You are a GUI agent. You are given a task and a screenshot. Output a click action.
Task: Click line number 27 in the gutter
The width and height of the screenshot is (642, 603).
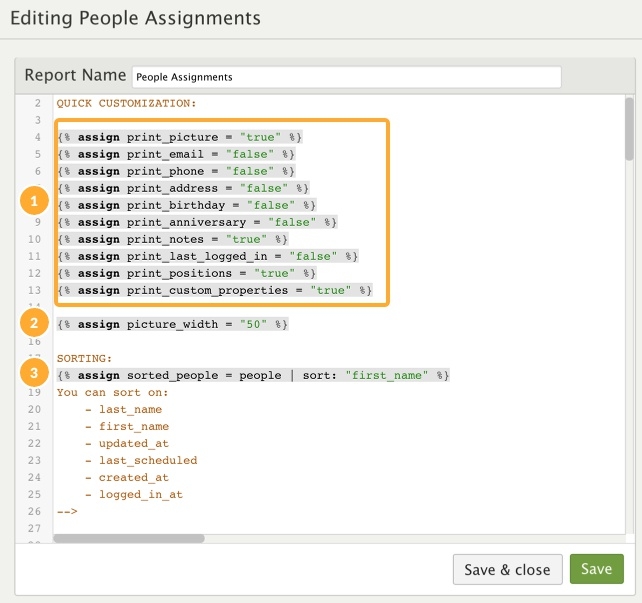coord(34,528)
